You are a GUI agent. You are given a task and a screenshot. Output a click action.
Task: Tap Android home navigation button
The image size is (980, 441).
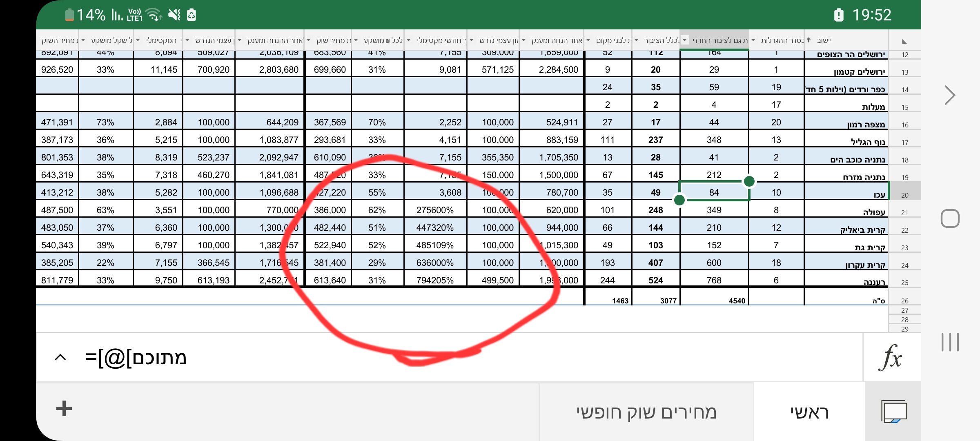point(950,218)
